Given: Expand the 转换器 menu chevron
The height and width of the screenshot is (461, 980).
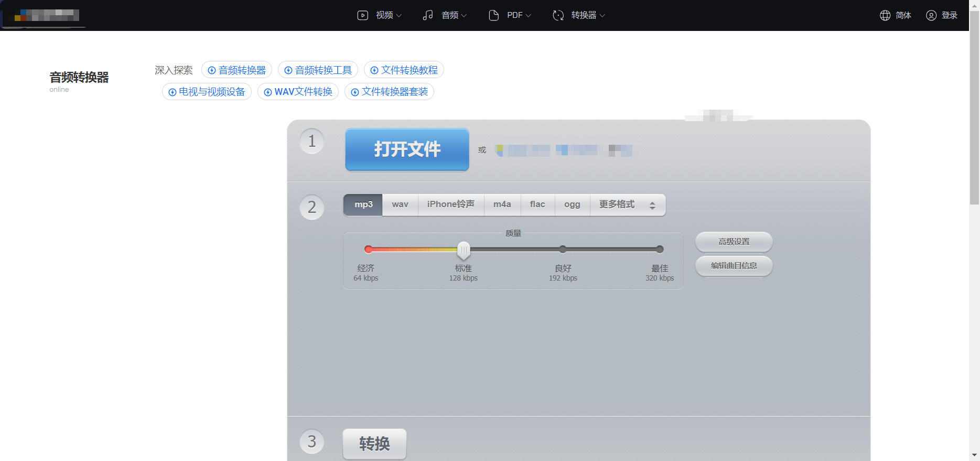Looking at the screenshot, I should click(602, 16).
